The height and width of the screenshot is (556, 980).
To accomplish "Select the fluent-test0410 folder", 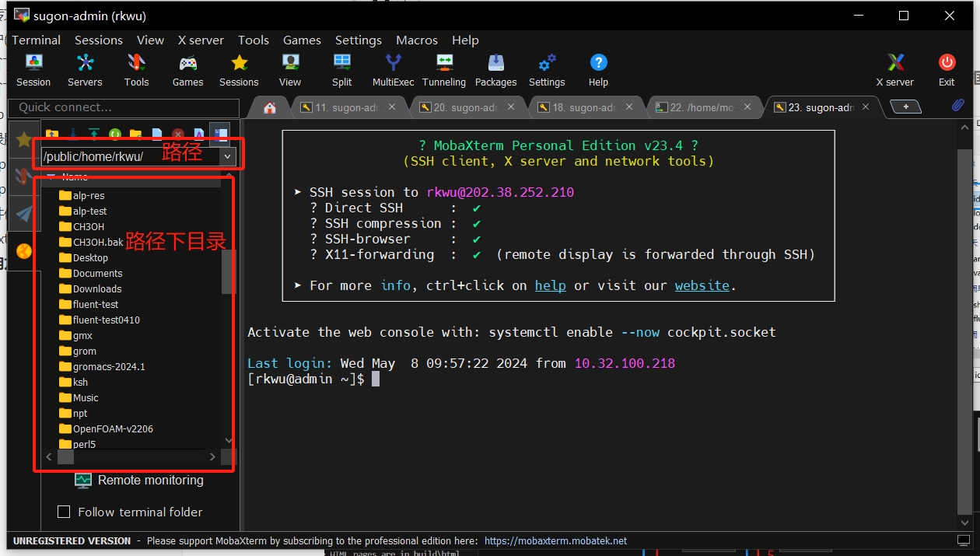I will point(100,320).
